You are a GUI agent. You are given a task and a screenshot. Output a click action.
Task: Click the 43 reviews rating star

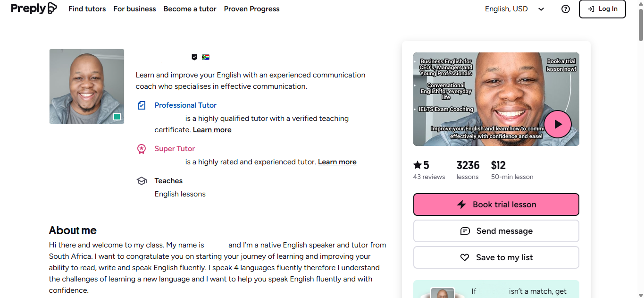[x=417, y=164]
